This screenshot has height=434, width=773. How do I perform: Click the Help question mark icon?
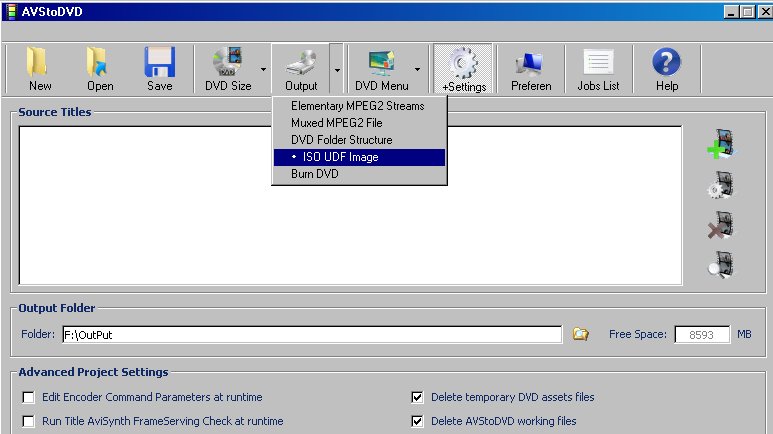[667, 69]
